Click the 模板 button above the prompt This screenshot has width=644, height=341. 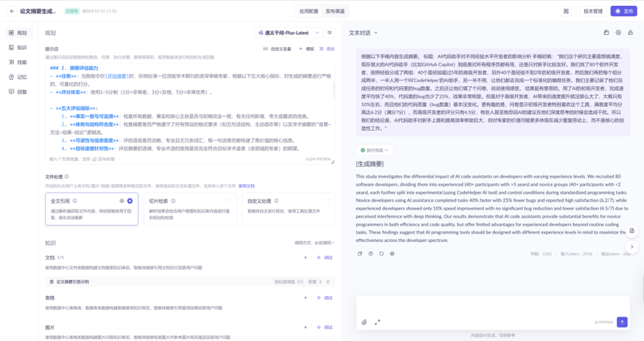[x=307, y=49]
